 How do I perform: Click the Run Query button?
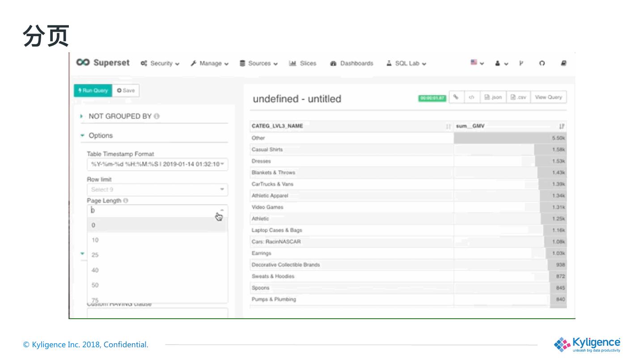[x=93, y=90]
